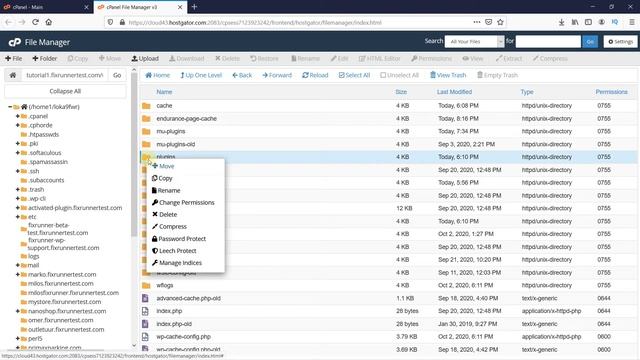
Task: Click Collapse All in the tree panel
Action: point(65,91)
